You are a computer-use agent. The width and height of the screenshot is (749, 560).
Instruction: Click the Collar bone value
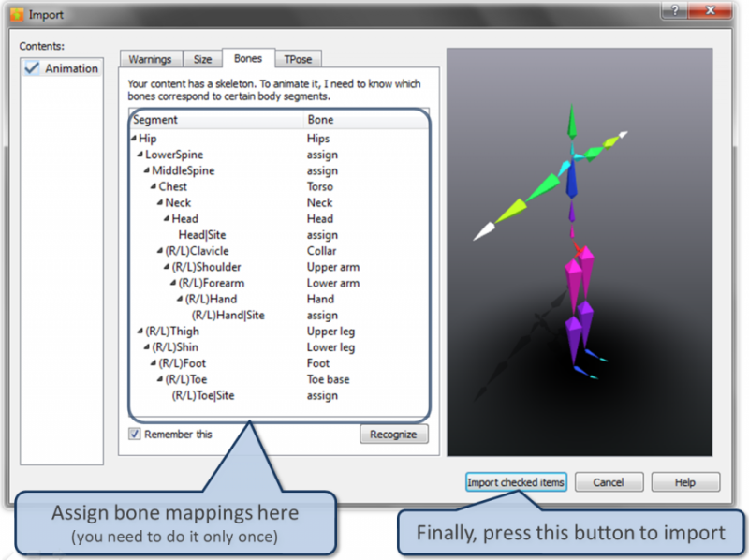coord(321,250)
